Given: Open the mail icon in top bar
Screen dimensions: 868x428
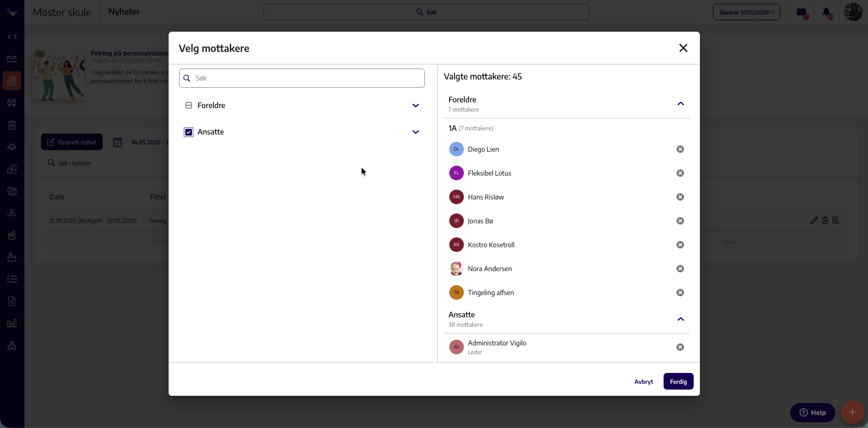Looking at the screenshot, I should tap(802, 12).
